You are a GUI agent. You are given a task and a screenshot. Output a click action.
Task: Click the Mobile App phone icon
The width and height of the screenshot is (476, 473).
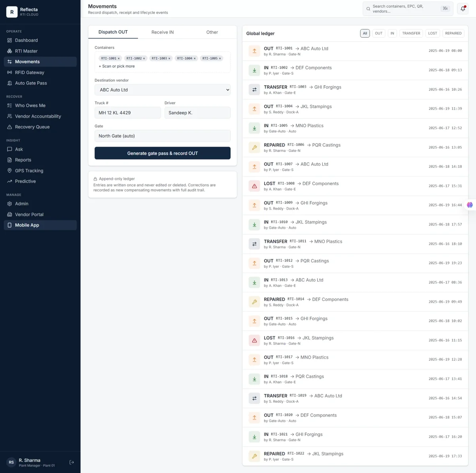10,225
